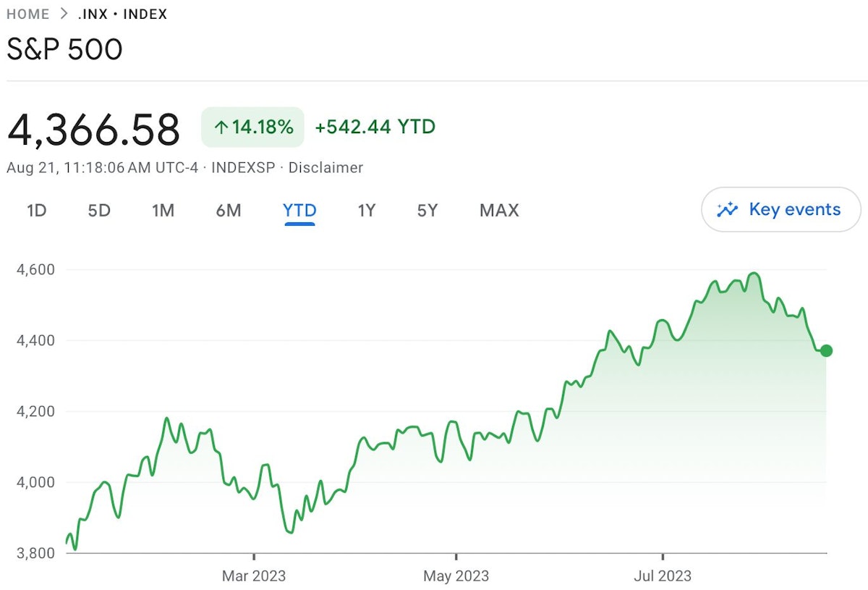Click the green endpoint dot on chart
Viewport: 868px width, 590px height.
(826, 350)
